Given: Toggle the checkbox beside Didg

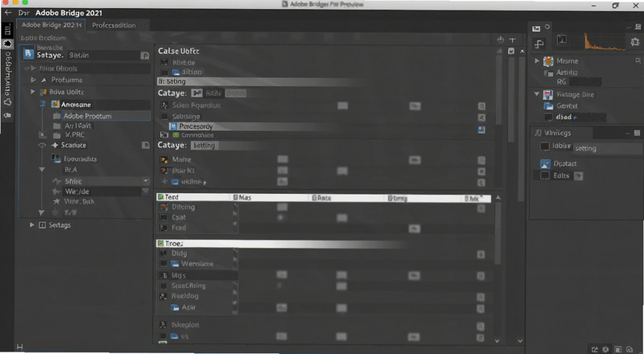Looking at the screenshot, I should [163, 253].
